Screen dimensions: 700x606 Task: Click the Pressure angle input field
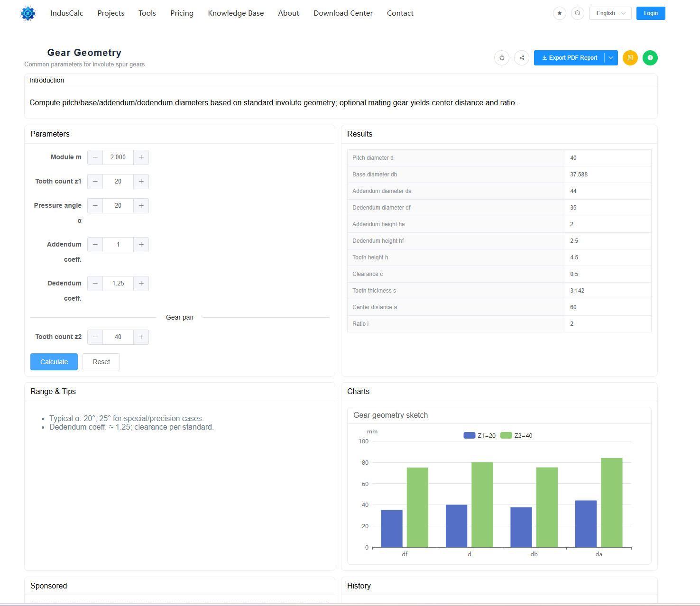tap(118, 206)
